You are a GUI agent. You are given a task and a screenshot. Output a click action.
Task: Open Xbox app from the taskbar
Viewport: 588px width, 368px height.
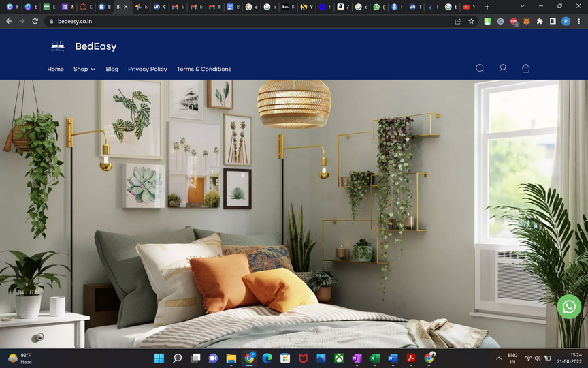click(339, 358)
